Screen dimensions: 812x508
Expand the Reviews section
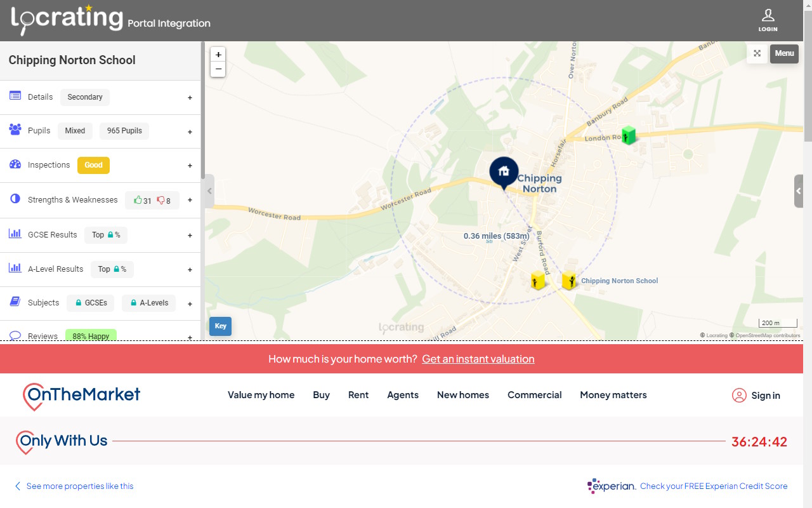189,337
